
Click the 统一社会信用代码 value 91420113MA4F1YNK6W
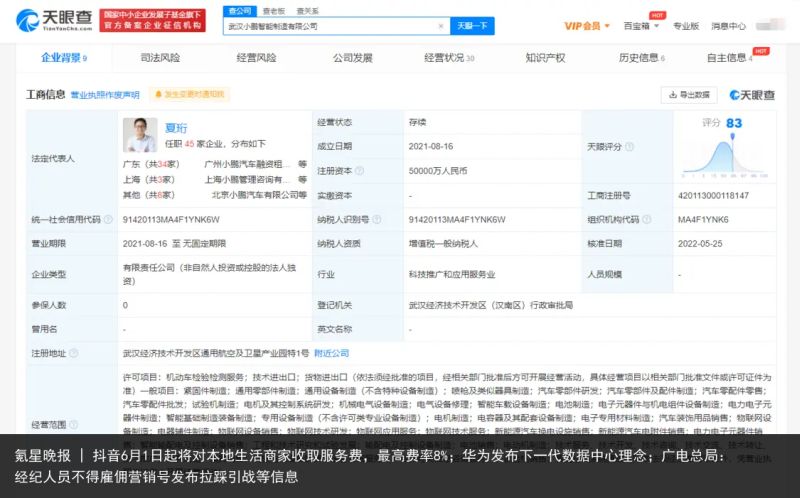(x=171, y=219)
